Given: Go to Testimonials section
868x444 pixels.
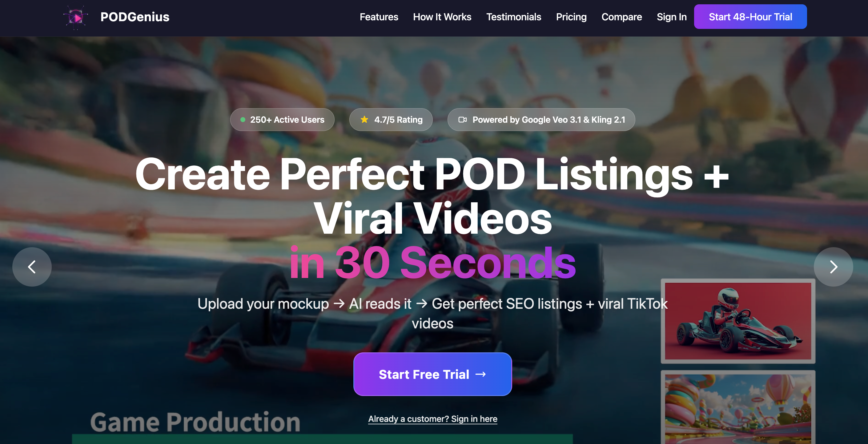Looking at the screenshot, I should 513,17.
